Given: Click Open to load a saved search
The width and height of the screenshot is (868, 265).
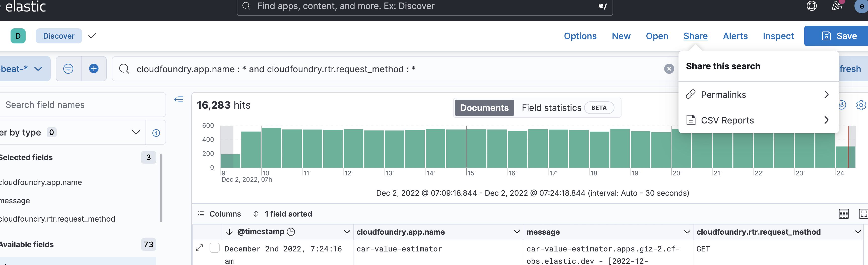Looking at the screenshot, I should (x=657, y=36).
